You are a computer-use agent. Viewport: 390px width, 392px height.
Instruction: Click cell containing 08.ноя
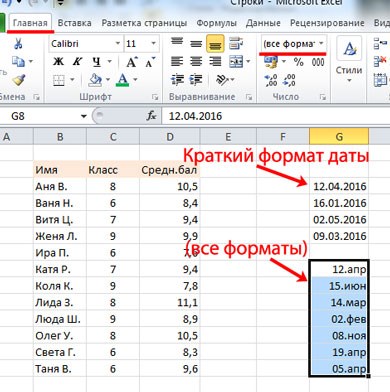tap(339, 336)
